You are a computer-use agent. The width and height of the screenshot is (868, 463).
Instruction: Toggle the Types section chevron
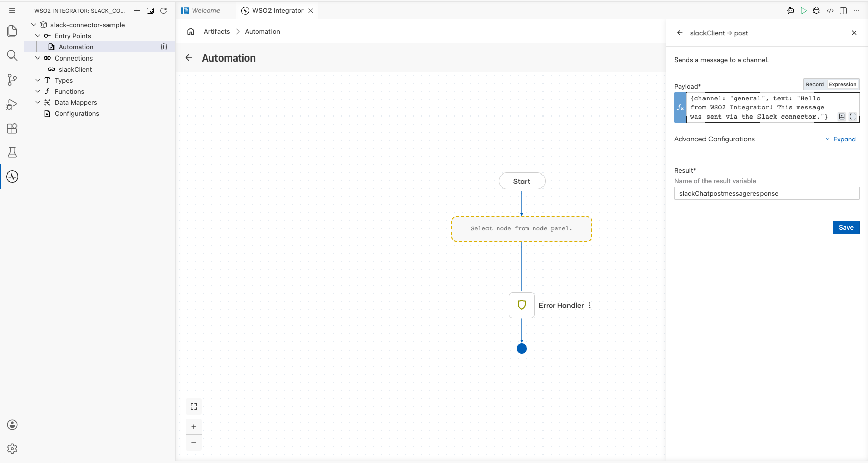click(x=38, y=80)
